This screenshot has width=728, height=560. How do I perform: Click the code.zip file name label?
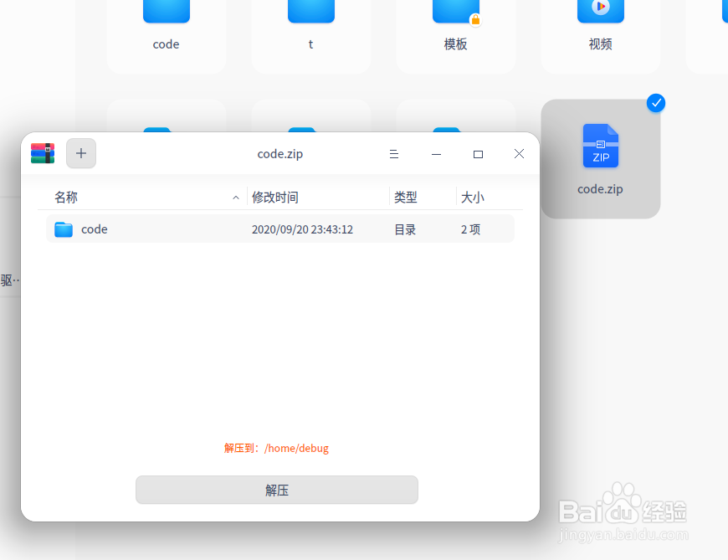click(x=600, y=189)
